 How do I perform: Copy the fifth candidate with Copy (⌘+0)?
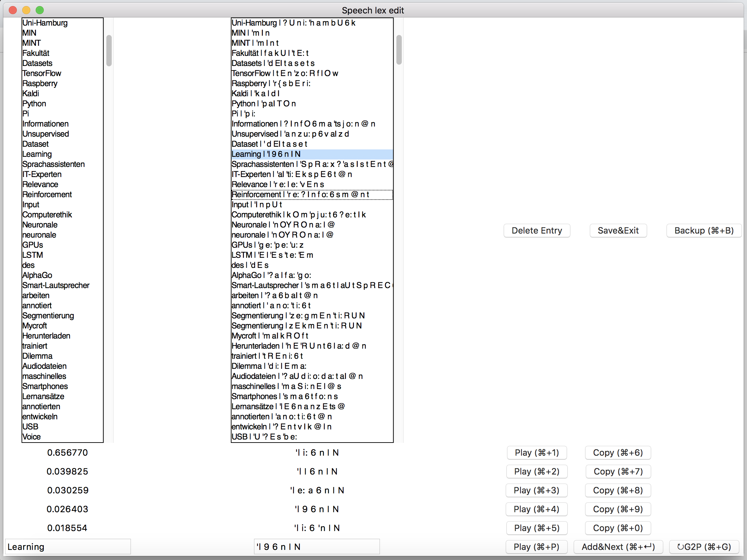(618, 528)
